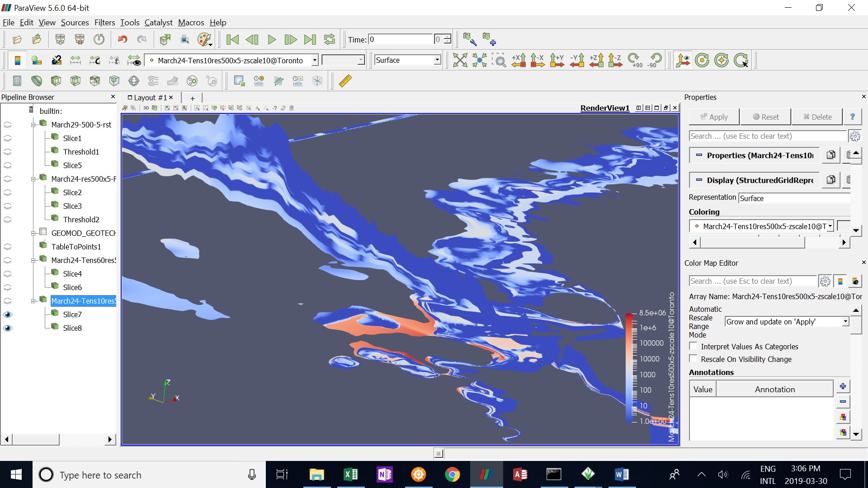Click the Pipeline Browser horizontal scrollbar

(59, 439)
